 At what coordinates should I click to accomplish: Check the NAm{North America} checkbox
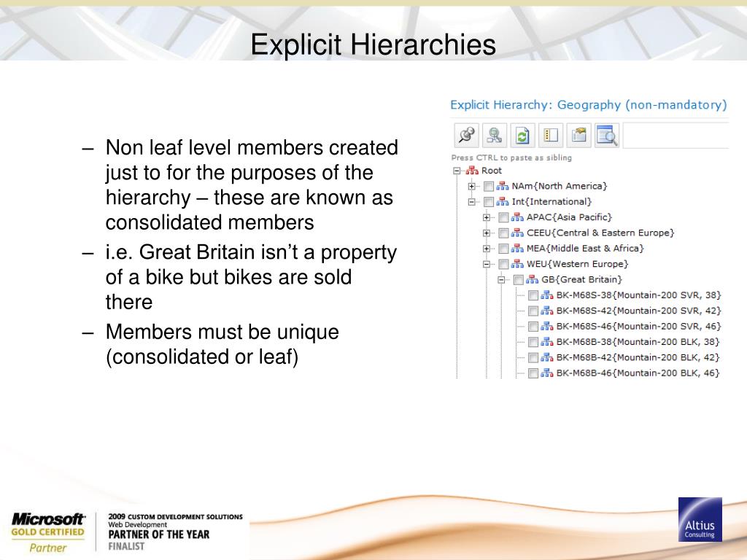pyautogui.click(x=488, y=186)
